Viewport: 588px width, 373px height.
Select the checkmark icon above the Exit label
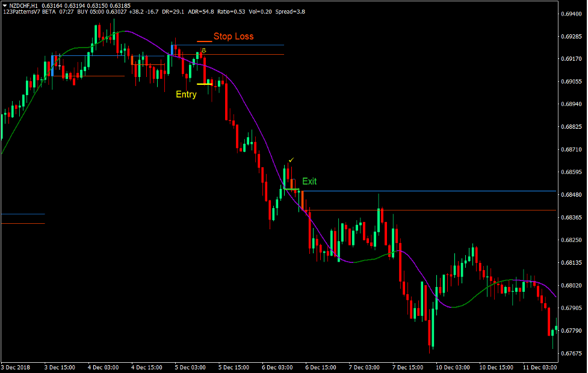click(291, 159)
